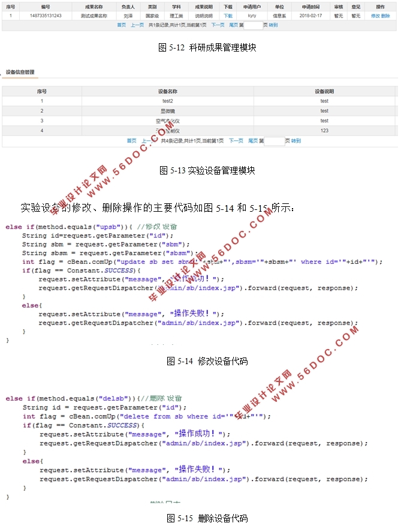Focus page number field in results pagination
The width and height of the screenshot is (404, 532).
pyautogui.click(x=253, y=25)
